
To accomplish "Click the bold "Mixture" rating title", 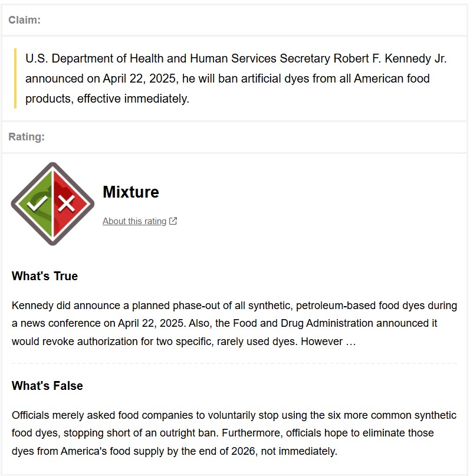I will (x=130, y=192).
